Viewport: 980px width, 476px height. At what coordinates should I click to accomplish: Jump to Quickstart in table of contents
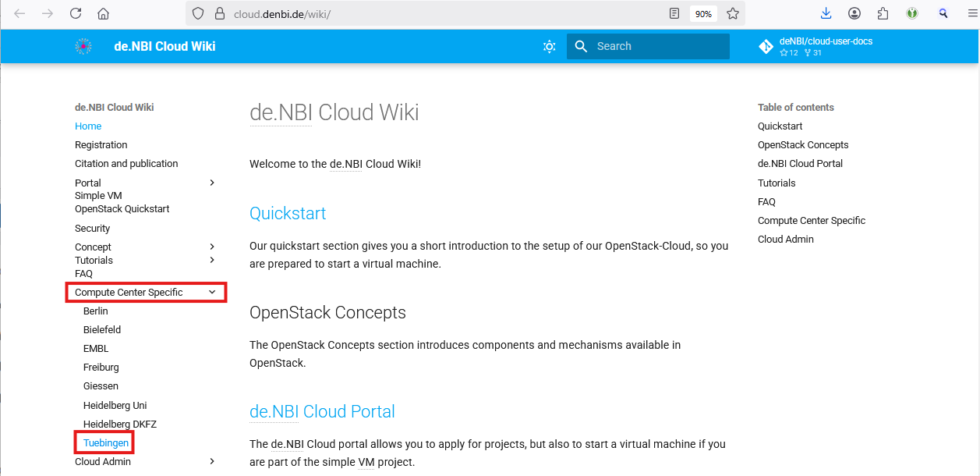(x=780, y=126)
